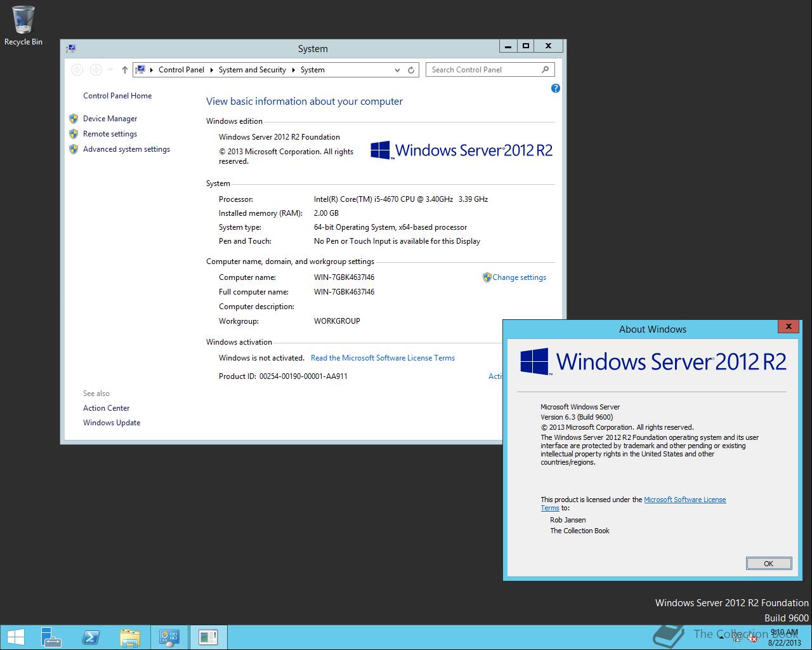Switch to the Control Panel taskbar button
This screenshot has width=812, height=650.
click(x=169, y=637)
